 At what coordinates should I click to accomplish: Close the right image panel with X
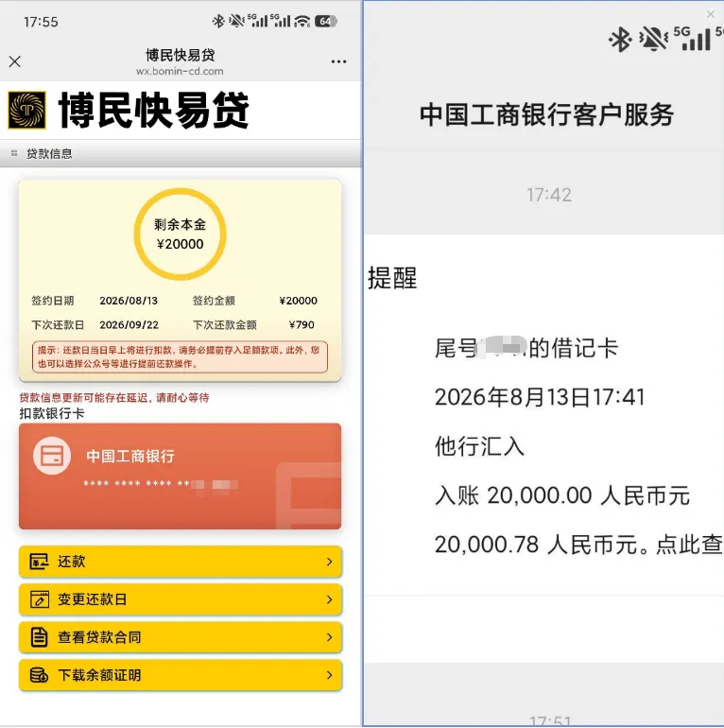[x=711, y=14]
